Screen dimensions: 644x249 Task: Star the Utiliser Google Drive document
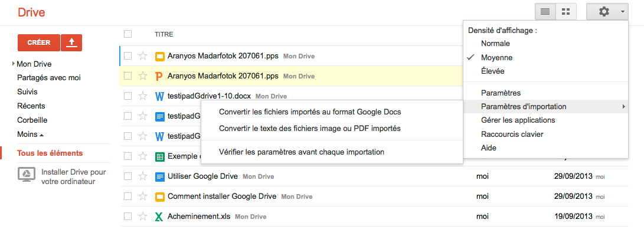point(142,176)
